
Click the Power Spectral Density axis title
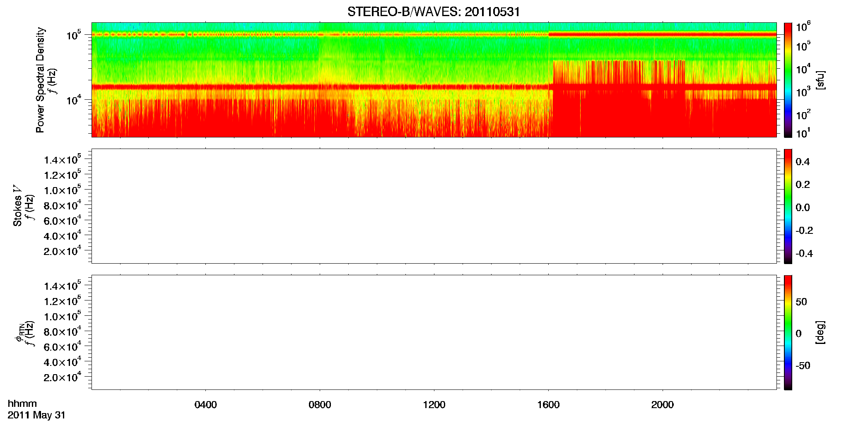coord(40,80)
